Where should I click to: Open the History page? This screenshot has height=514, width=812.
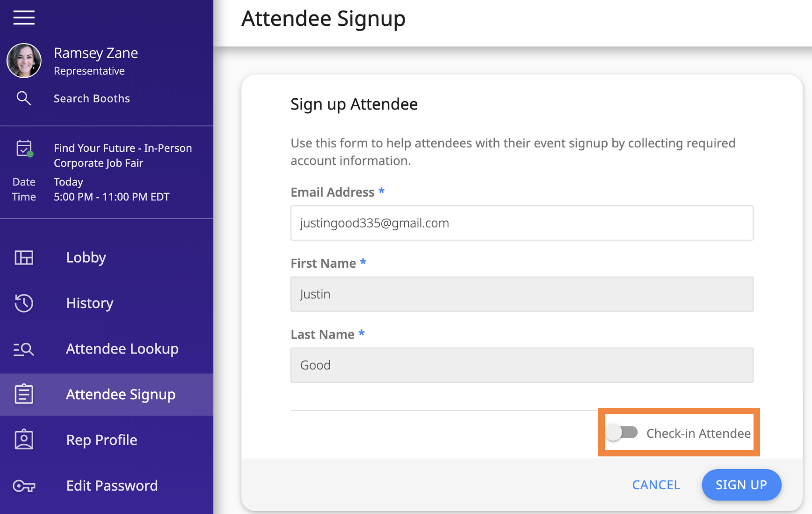click(x=89, y=303)
